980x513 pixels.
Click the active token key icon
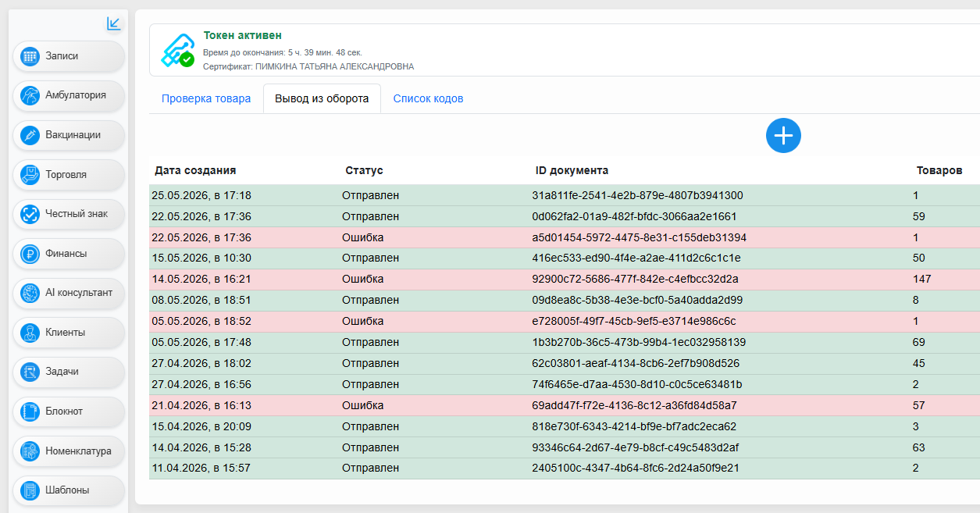[x=177, y=50]
